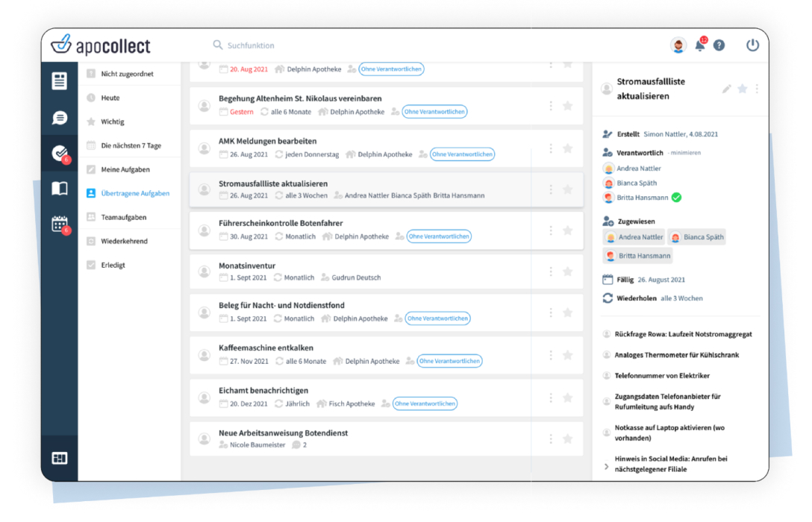Click the pencil edit icon for Stromausfallliste
This screenshot has width=812, height=522.
point(726,89)
